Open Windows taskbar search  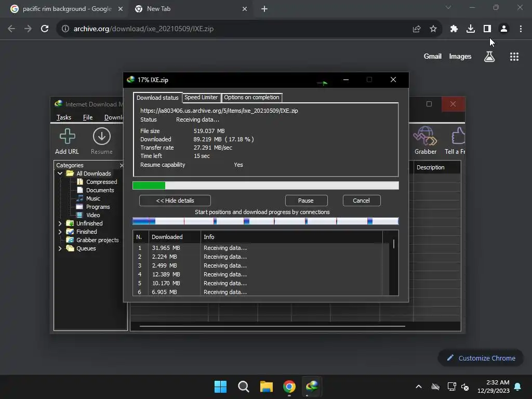coord(243,387)
